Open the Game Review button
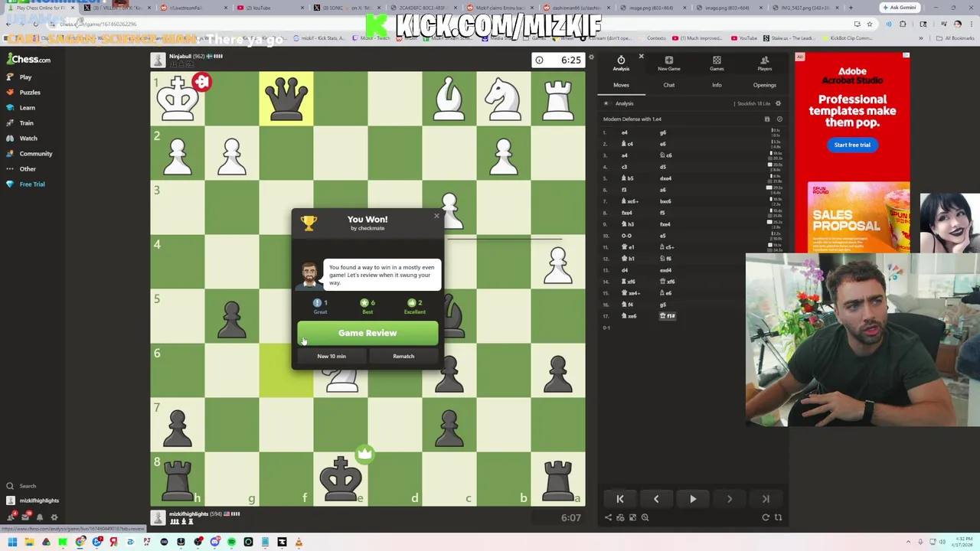980x551 pixels. click(367, 333)
